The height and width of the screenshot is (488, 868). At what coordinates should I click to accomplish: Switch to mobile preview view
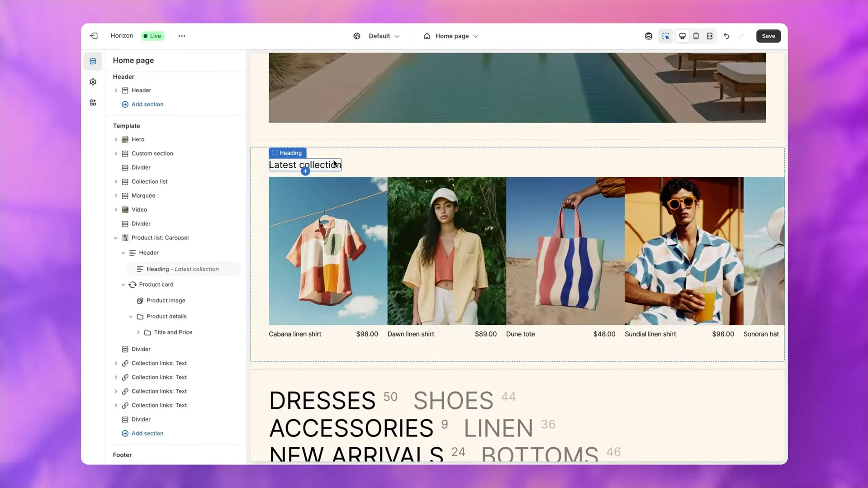pos(696,36)
